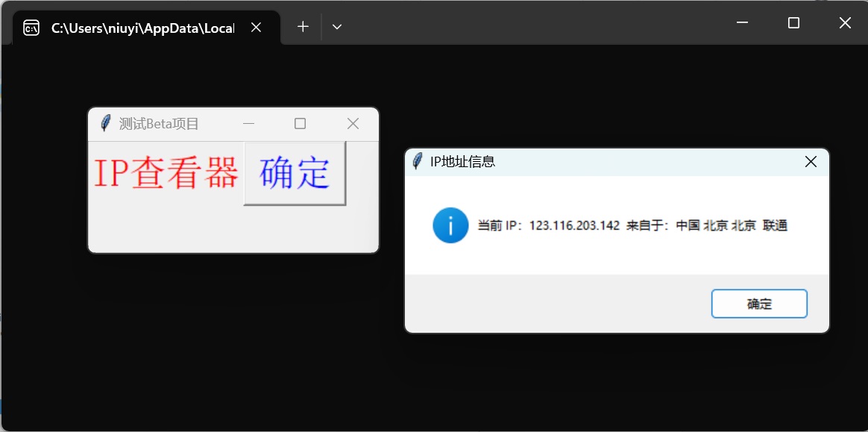Click the IP地址信息 dialog title
This screenshot has height=432, width=868.
(x=463, y=162)
